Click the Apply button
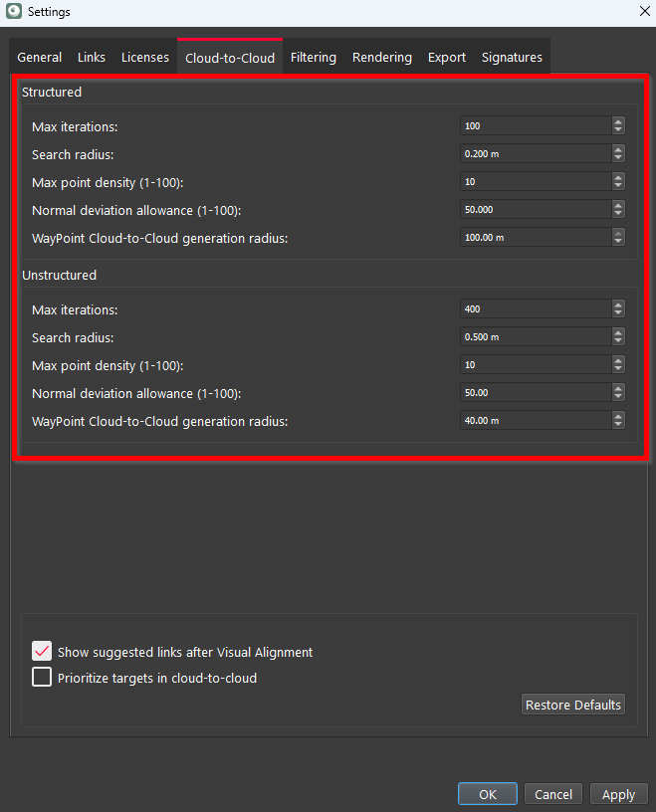This screenshot has width=656, height=812. [618, 794]
